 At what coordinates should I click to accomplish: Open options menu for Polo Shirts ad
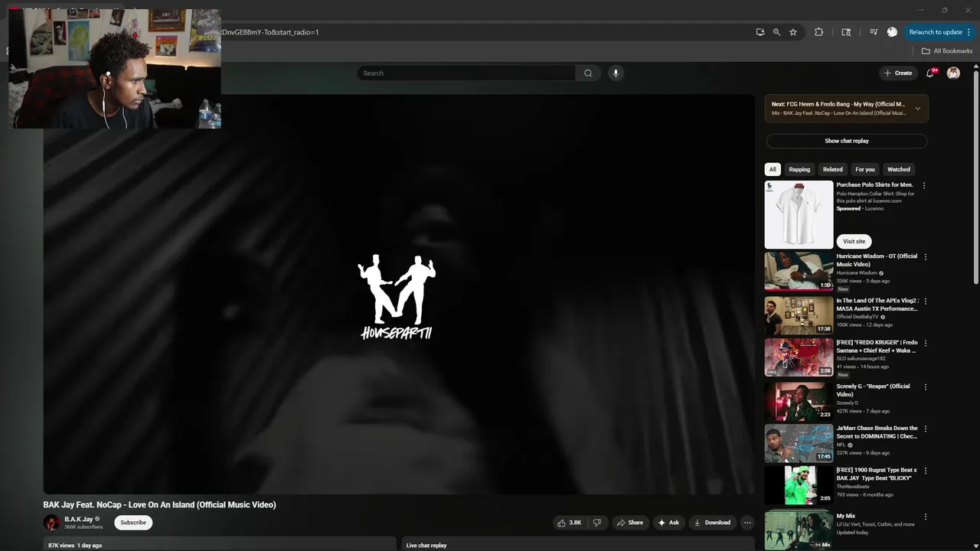click(x=924, y=185)
